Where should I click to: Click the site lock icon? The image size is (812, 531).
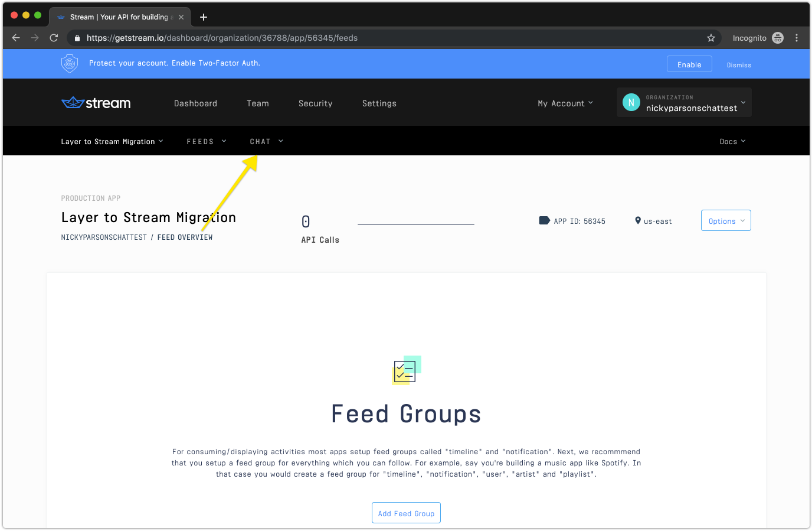pyautogui.click(x=77, y=38)
